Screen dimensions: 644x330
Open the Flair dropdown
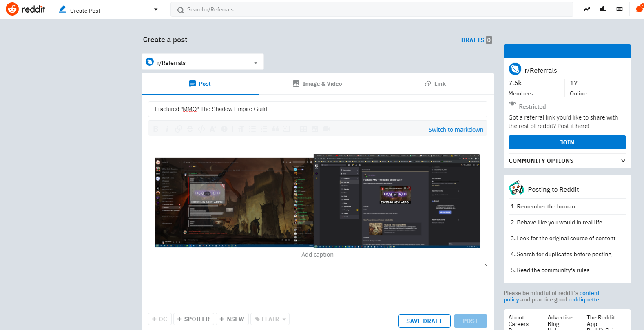[x=270, y=319]
